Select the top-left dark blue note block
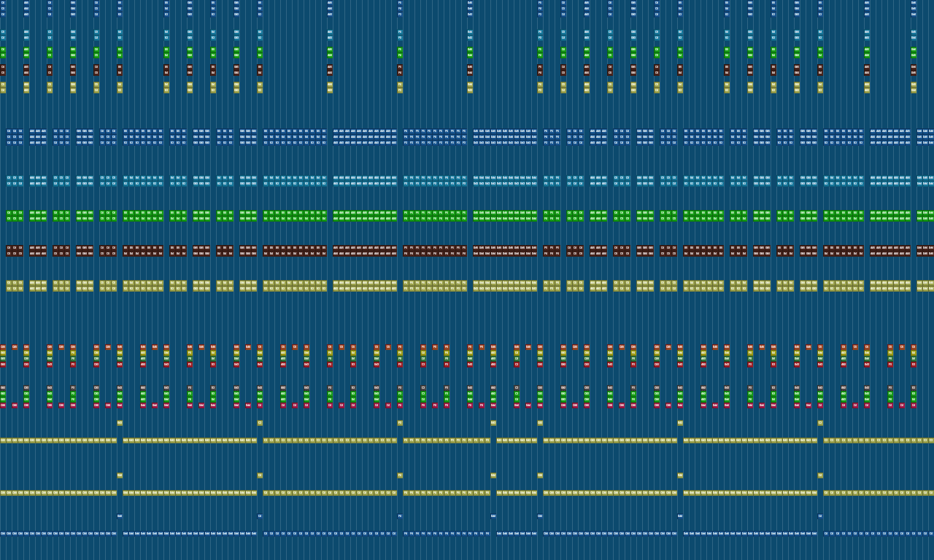 coord(3,3)
